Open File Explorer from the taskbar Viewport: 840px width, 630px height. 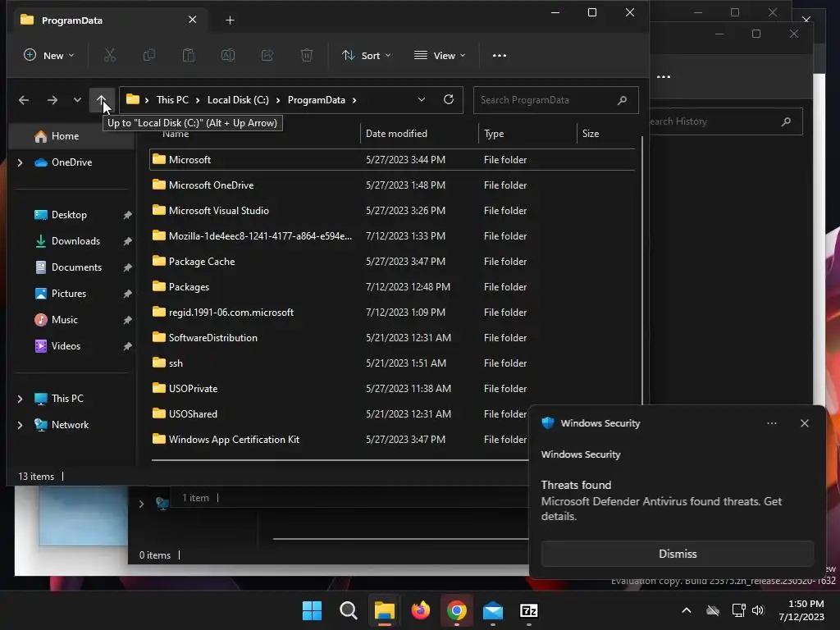pos(384,610)
